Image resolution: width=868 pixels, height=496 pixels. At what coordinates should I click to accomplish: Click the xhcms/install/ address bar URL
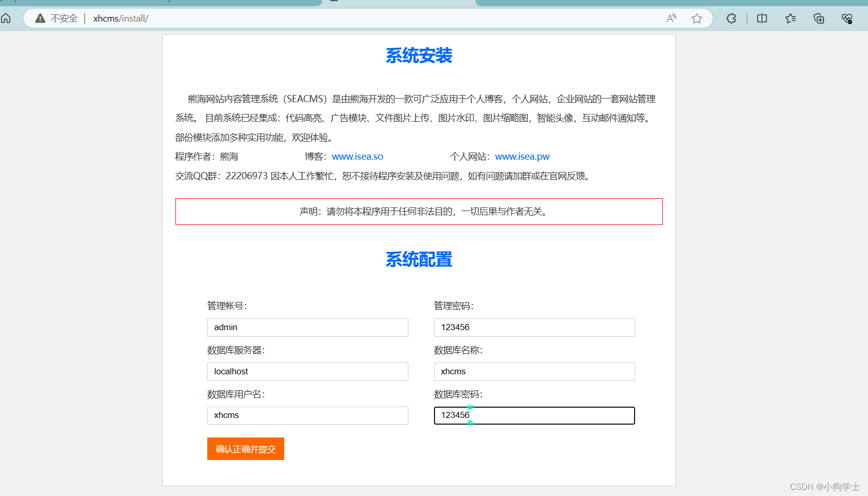[x=121, y=18]
